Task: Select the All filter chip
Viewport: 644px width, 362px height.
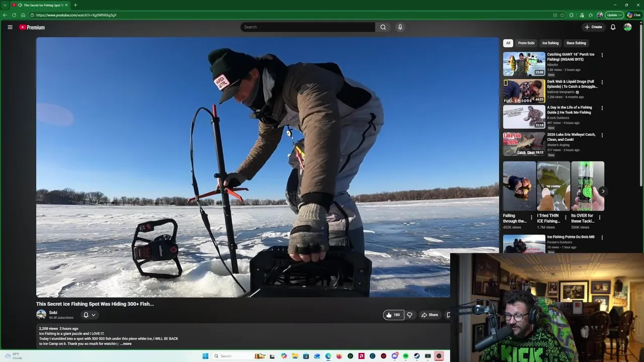Action: 508,43
